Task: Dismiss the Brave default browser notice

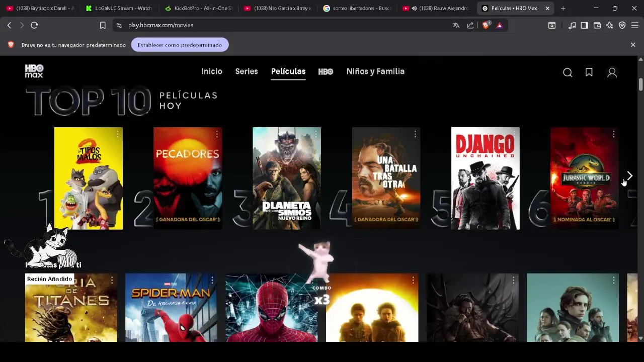Action: 633,45
